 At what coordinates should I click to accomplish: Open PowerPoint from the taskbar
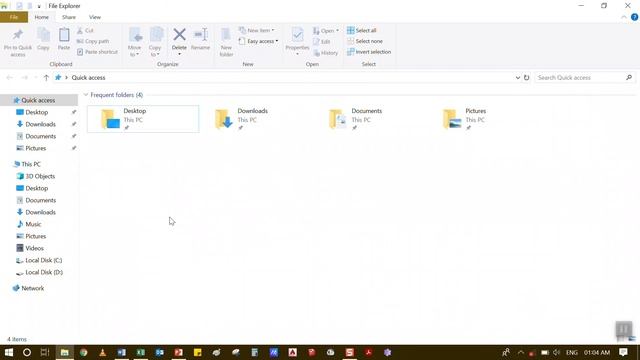point(178,352)
